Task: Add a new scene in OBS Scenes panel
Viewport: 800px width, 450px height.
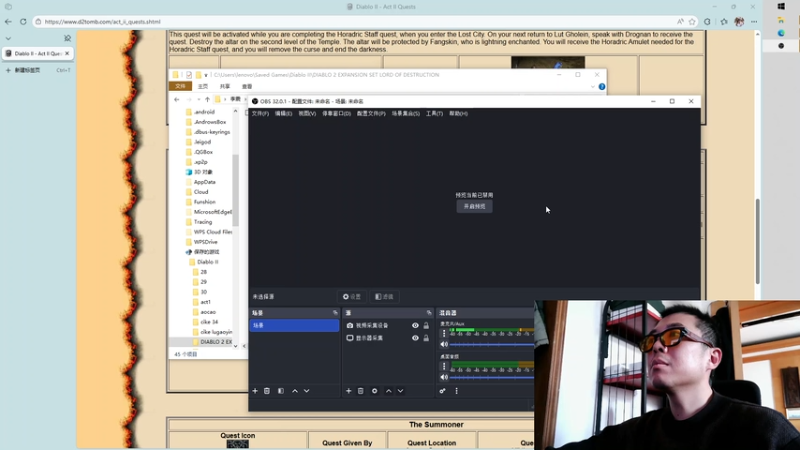Action: [x=255, y=391]
